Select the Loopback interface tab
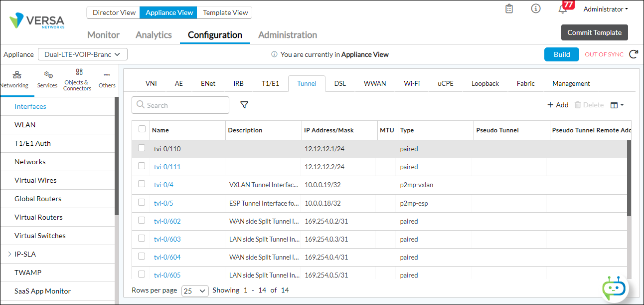 click(x=485, y=83)
